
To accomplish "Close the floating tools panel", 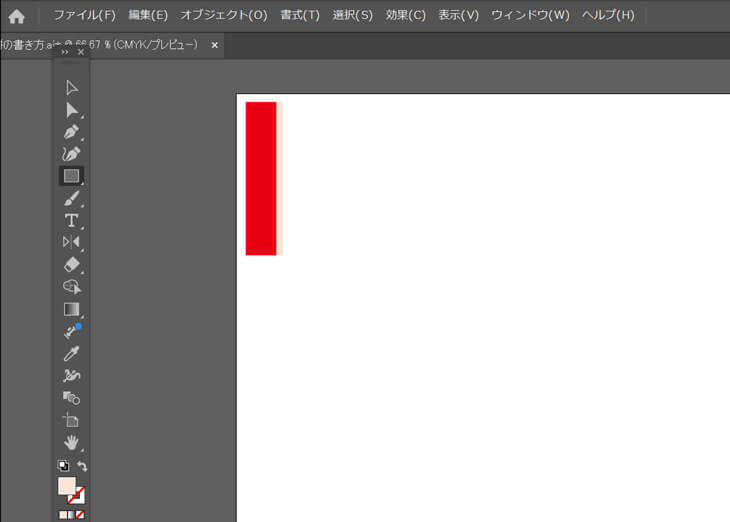I will [81, 52].
